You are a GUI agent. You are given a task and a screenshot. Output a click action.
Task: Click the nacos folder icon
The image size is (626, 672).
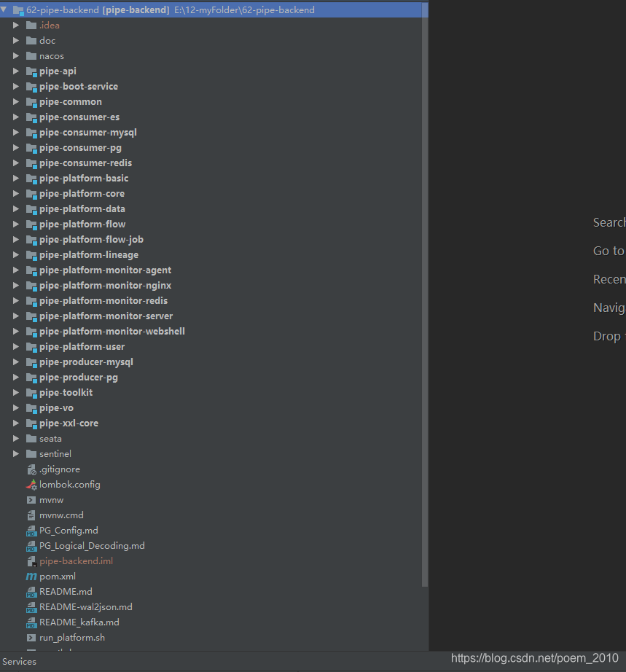31,56
